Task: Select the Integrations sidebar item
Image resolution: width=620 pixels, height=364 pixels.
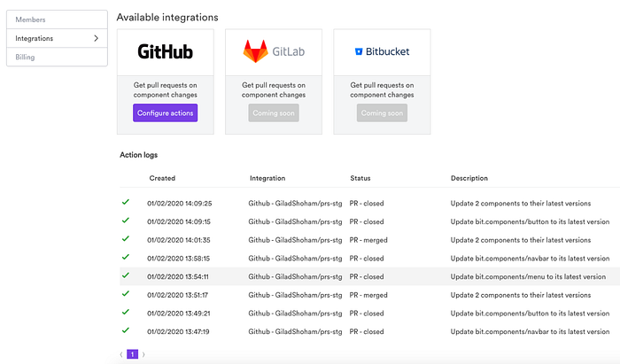Action: tap(57, 38)
